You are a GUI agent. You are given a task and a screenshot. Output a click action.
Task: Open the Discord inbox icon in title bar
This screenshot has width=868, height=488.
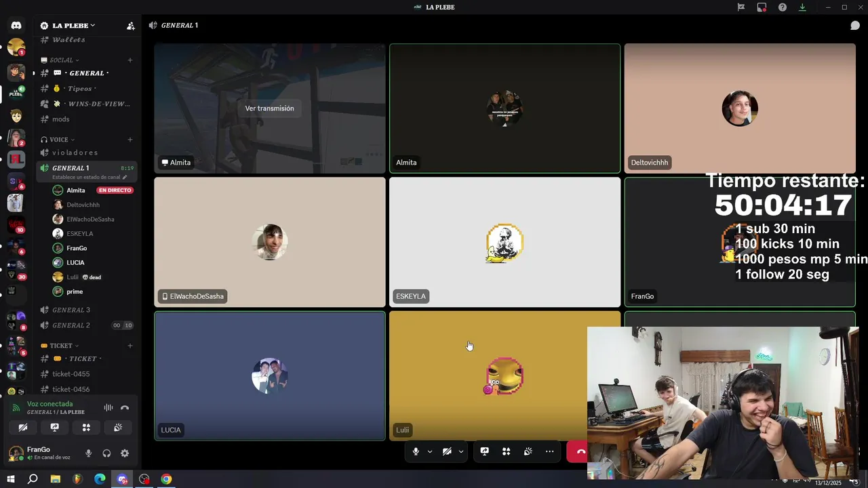[762, 7]
